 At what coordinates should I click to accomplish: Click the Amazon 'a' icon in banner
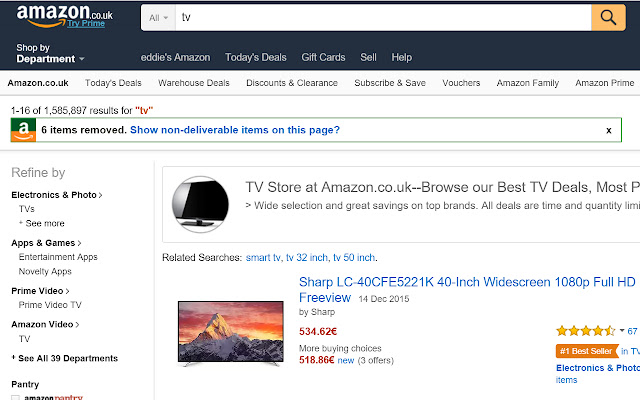23,130
